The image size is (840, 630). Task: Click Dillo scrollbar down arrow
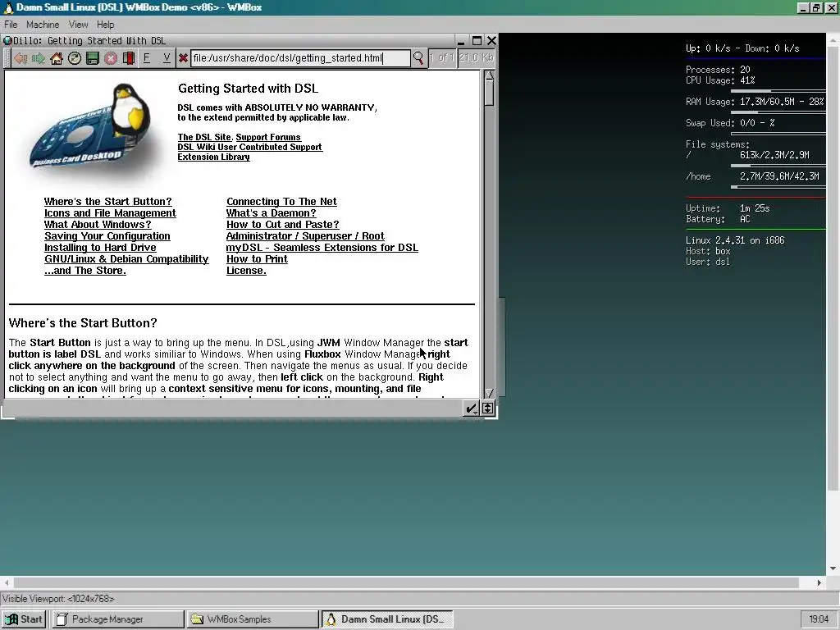pos(489,393)
